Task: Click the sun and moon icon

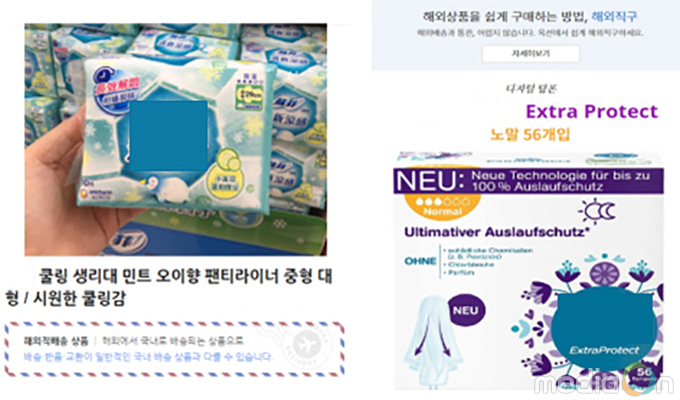Action: (597, 211)
